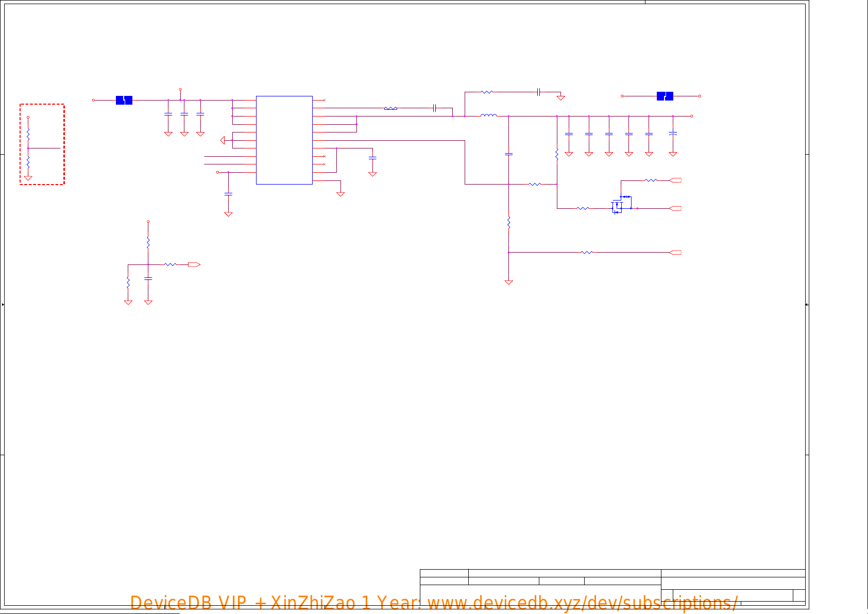The width and height of the screenshot is (868, 614).
Task: Select the capacitor in the lower-left divider
Action: coord(148,278)
